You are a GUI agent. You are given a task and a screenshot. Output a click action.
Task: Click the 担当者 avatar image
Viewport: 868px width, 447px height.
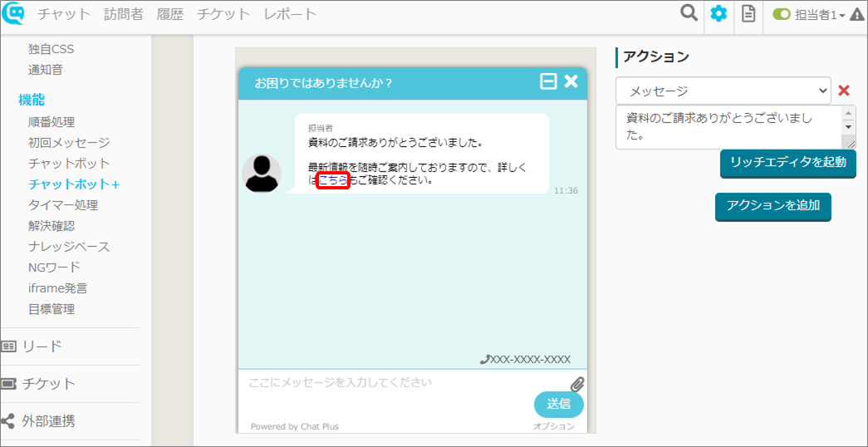click(262, 174)
